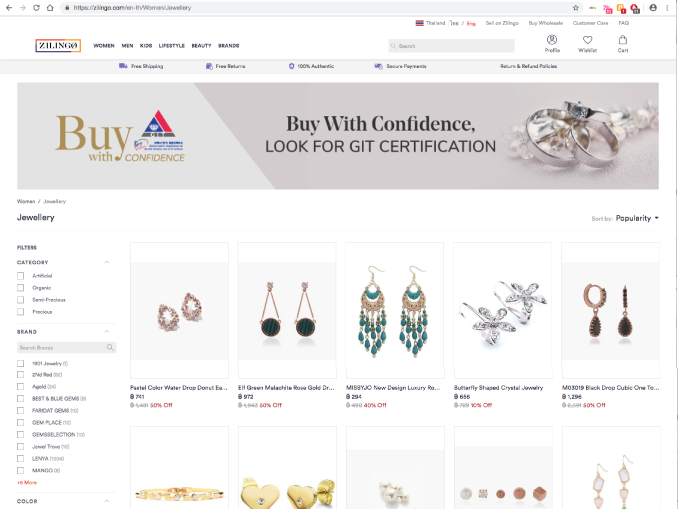Check the Artificial category filter

pyautogui.click(x=20, y=276)
